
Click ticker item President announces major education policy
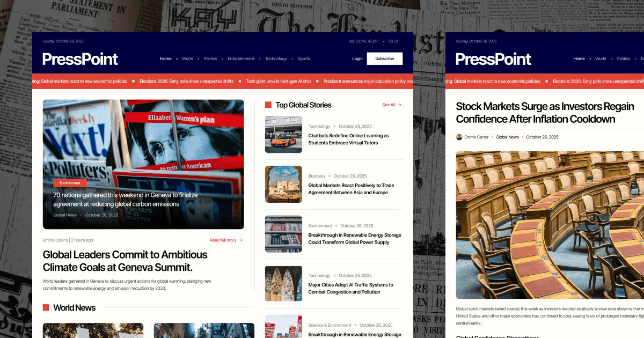point(368,81)
